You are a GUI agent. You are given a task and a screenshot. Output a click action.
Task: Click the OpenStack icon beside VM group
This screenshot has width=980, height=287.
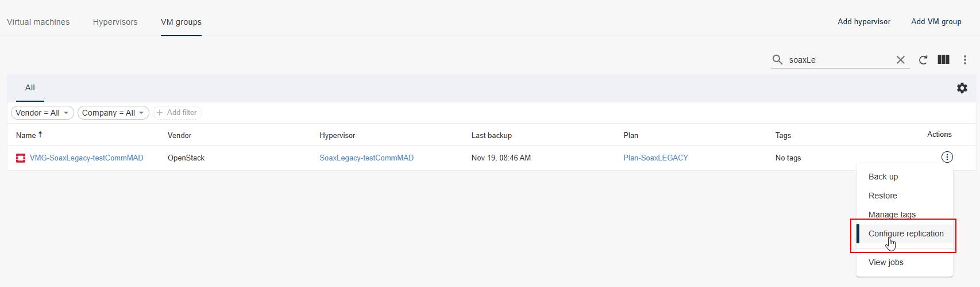[x=21, y=158]
